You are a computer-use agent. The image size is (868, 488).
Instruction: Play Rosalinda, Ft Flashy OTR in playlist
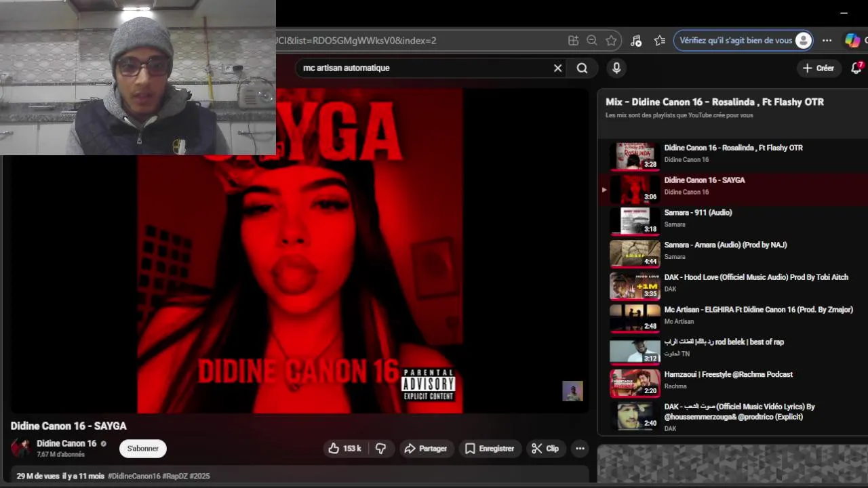click(732, 156)
